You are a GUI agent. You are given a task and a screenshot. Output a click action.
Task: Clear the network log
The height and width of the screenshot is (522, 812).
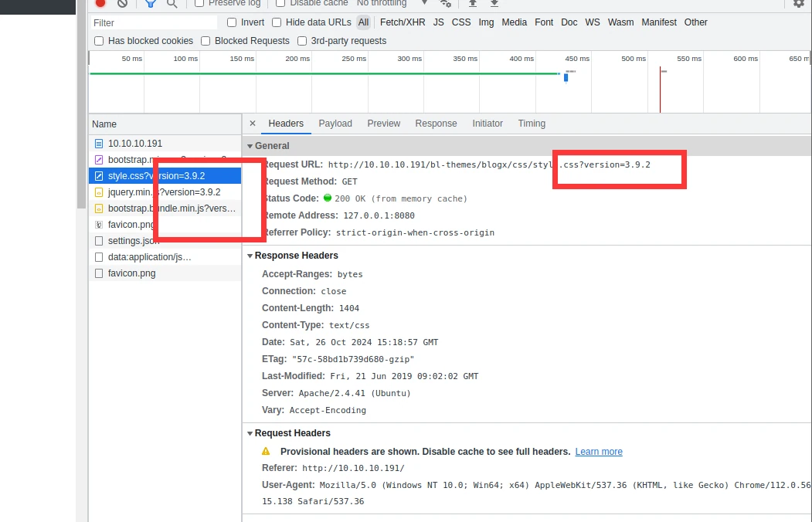pos(122,3)
